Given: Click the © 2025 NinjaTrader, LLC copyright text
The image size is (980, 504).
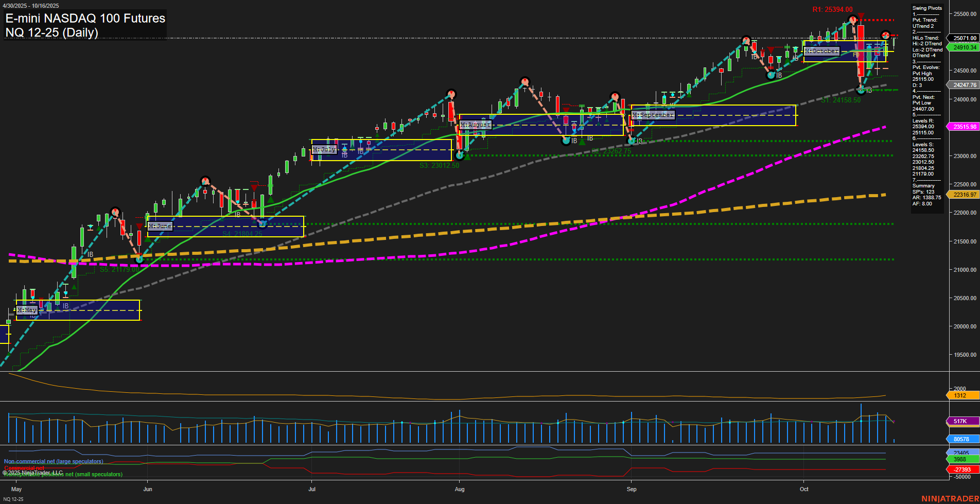Looking at the screenshot, I should (33, 472).
